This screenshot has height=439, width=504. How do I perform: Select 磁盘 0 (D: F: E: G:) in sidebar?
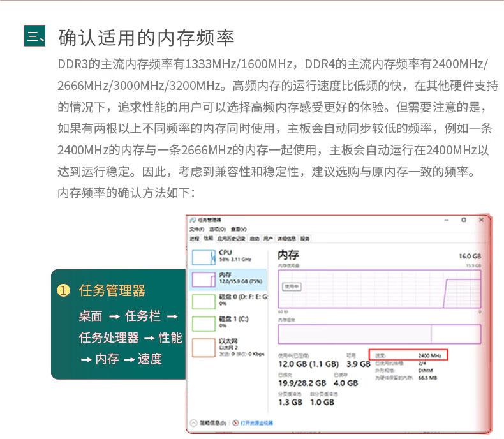point(228,301)
